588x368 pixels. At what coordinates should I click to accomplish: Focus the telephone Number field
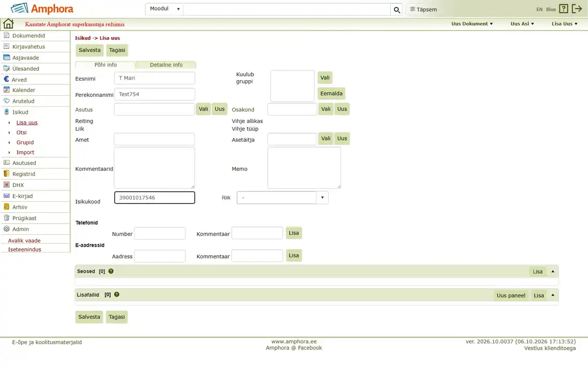[160, 233]
